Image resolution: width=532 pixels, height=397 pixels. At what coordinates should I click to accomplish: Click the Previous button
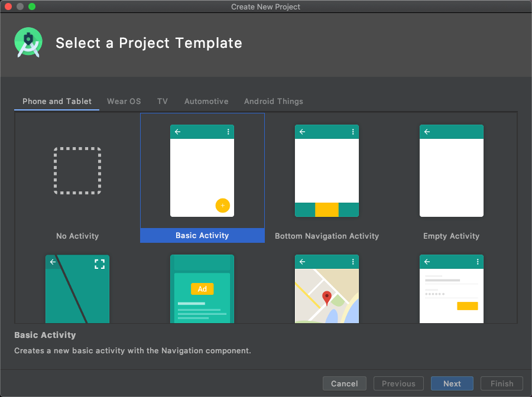point(398,383)
